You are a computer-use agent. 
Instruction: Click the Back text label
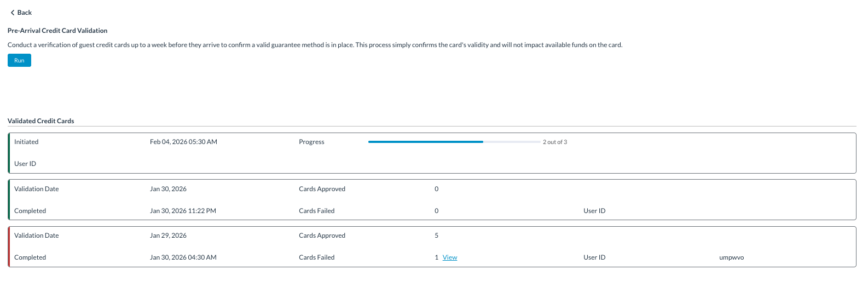(25, 13)
